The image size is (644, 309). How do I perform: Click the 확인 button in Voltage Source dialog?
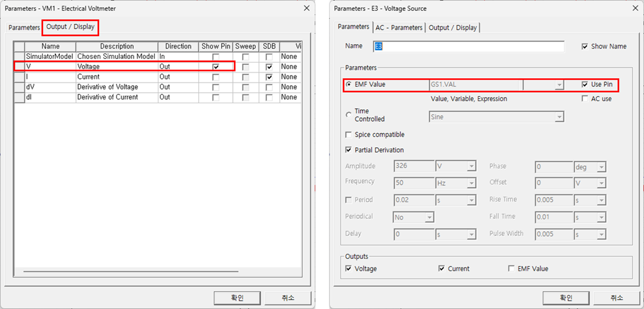[565, 298]
